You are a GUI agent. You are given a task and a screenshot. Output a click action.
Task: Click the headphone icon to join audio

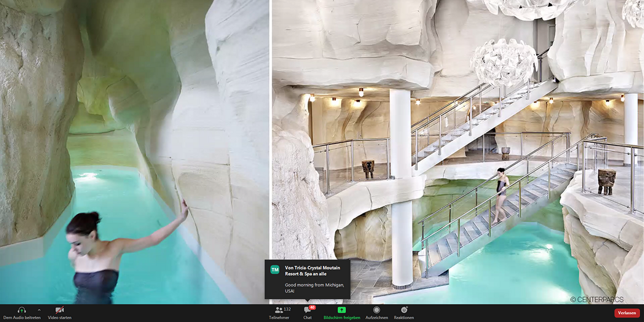(21, 310)
